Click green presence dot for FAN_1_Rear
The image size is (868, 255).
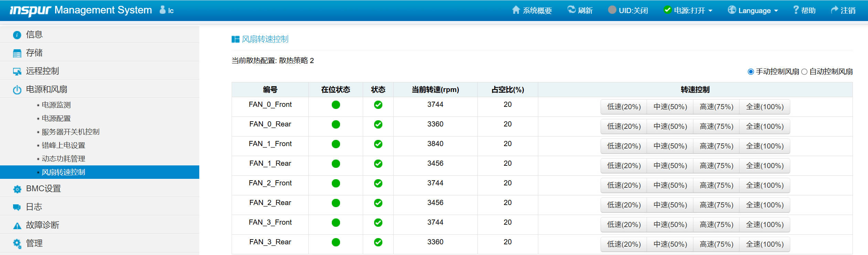[336, 164]
